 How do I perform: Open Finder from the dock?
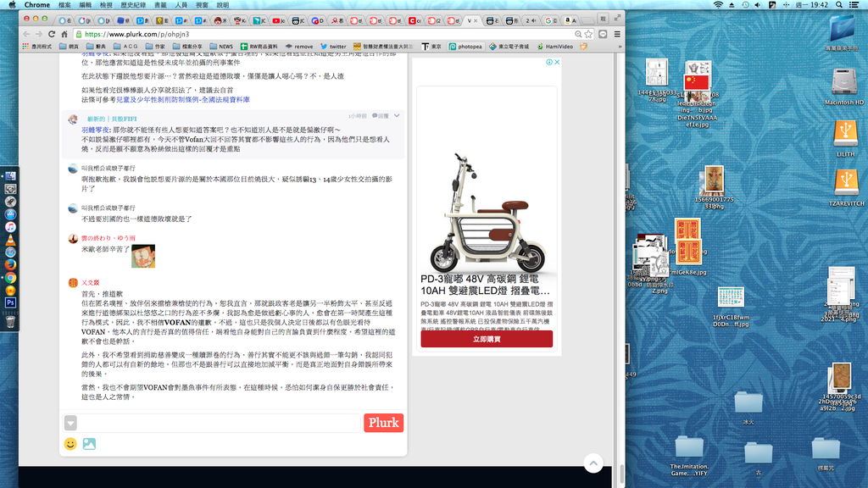click(x=10, y=176)
